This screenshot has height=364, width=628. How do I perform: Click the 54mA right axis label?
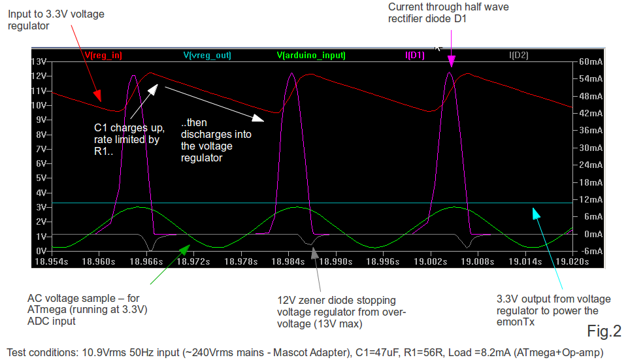point(591,78)
